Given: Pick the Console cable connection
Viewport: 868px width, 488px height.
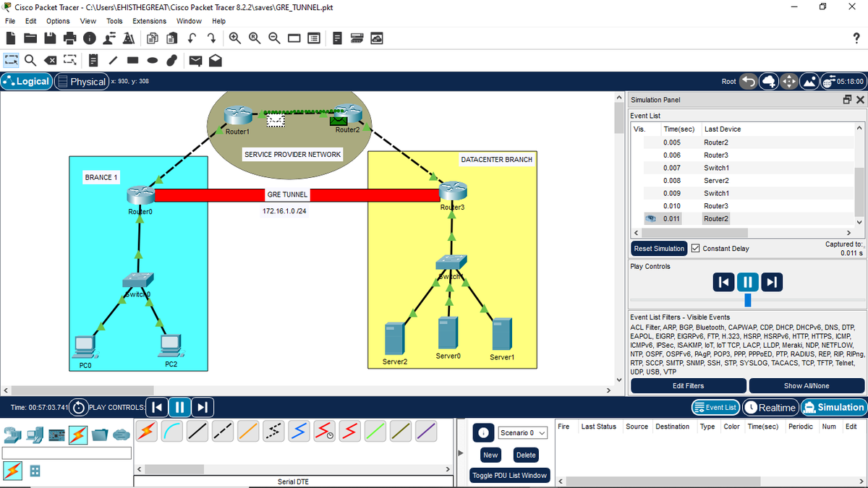Looking at the screenshot, I should 171,430.
